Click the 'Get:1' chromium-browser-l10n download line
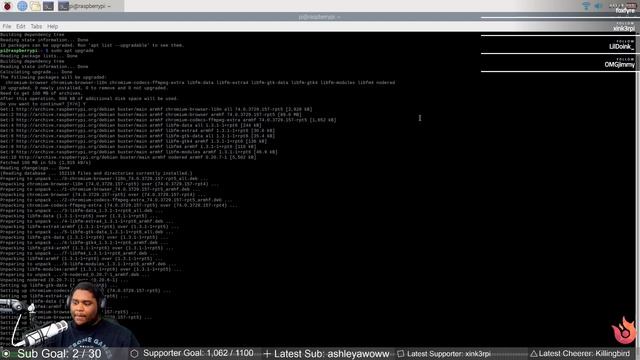640x360 pixels. tap(156, 109)
